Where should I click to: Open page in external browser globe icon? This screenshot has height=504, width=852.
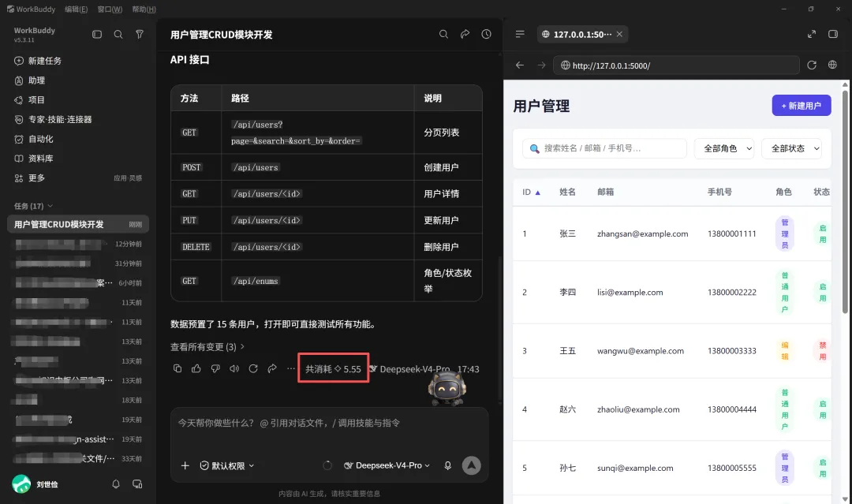[832, 65]
